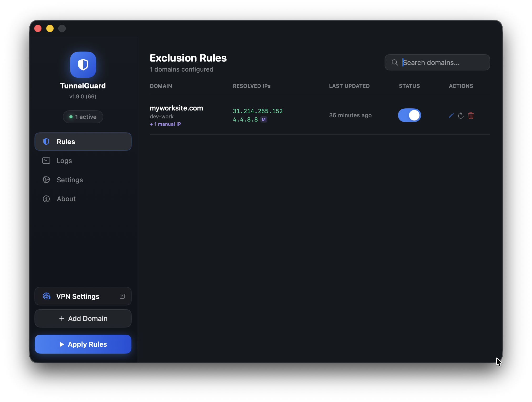532x402 pixels.
Task: Delete the myworksite.com rule with trash icon
Action: tap(471, 115)
